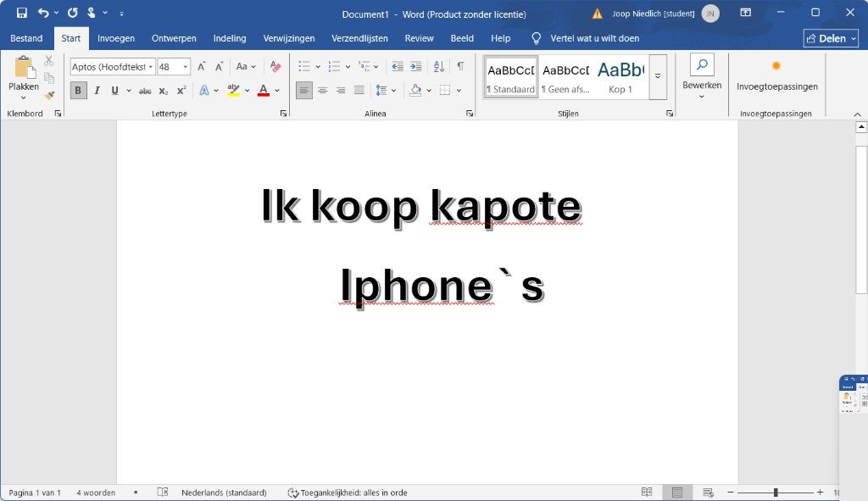Copy selection to clipboard
Screen dimensions: 868x501
coord(48,78)
